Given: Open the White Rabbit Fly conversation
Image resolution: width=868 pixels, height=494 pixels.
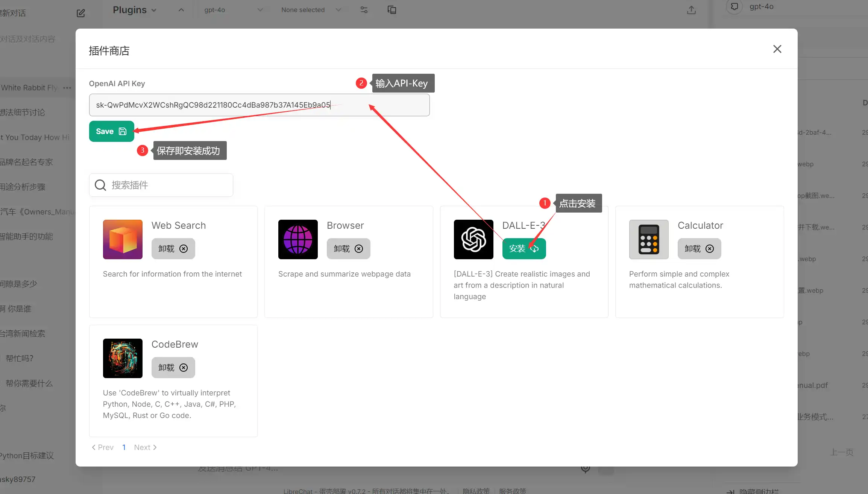Looking at the screenshot, I should pyautogui.click(x=29, y=88).
